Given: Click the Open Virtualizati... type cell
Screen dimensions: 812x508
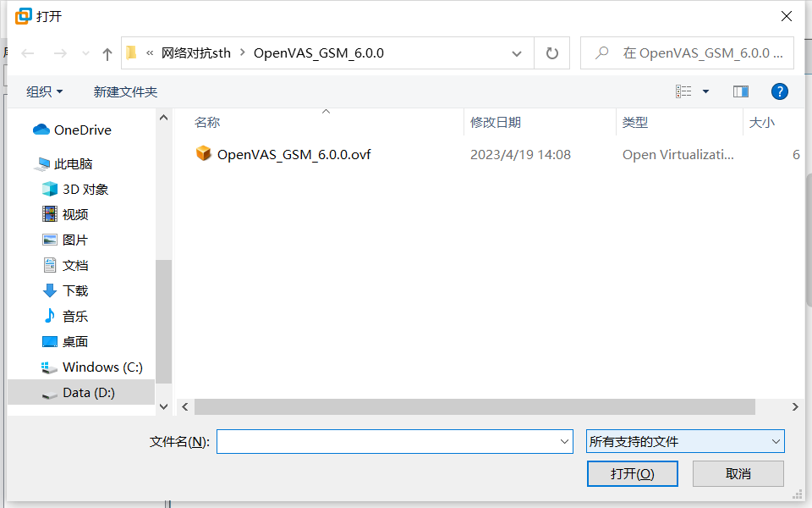Looking at the screenshot, I should pos(678,154).
